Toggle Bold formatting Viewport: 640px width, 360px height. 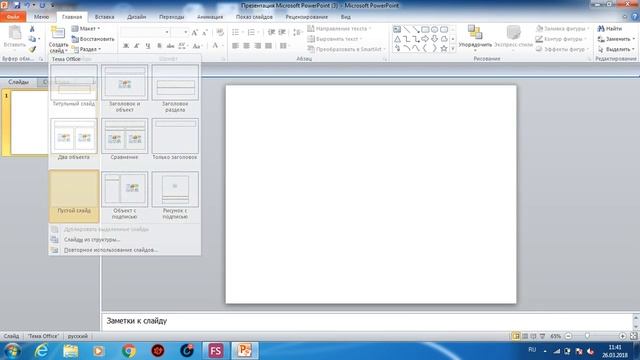pos(126,46)
